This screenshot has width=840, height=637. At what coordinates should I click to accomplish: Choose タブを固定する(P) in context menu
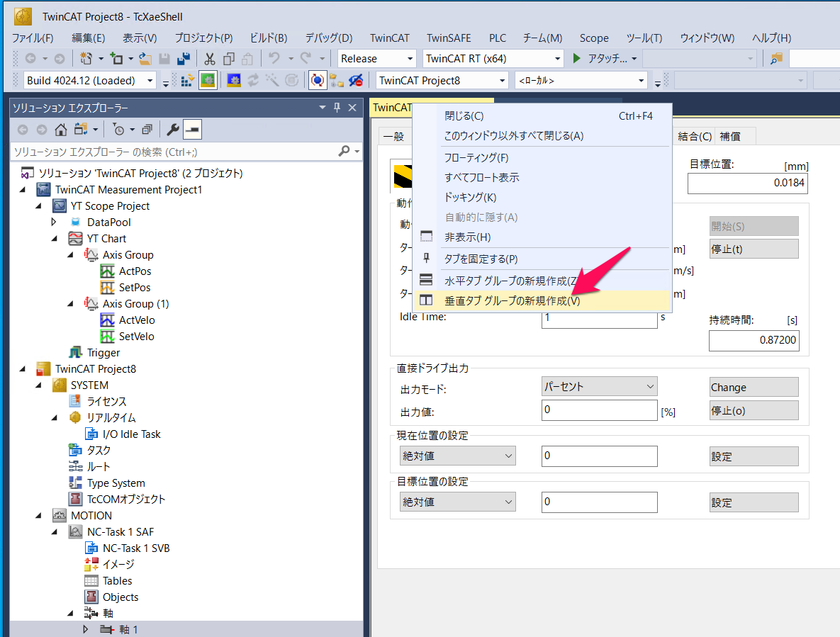coord(542,259)
